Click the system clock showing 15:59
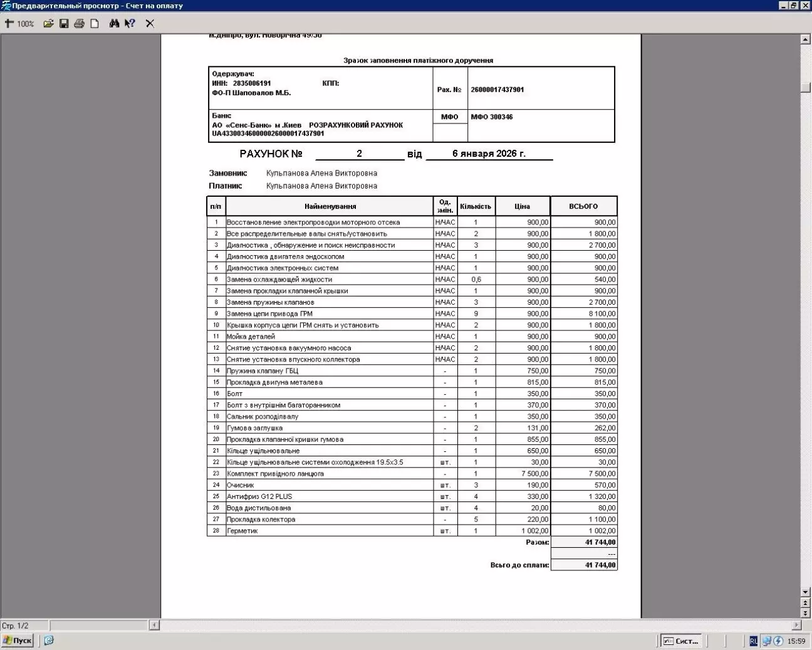Image resolution: width=812 pixels, height=650 pixels. [796, 641]
